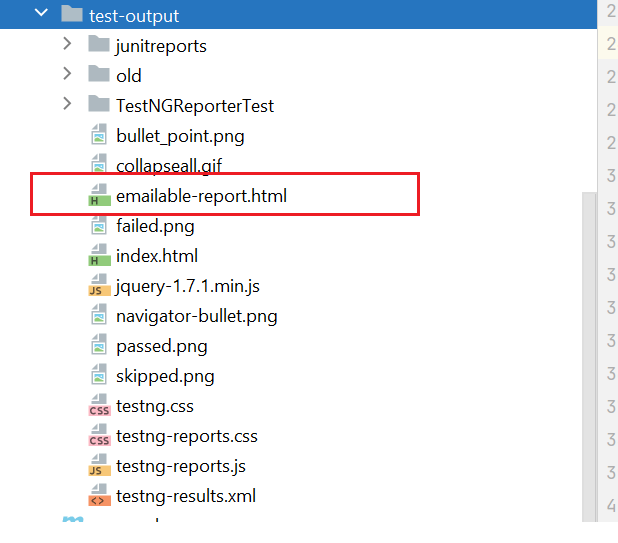Click the skipped.png image file icon
The height and width of the screenshot is (543, 618).
pos(99,375)
